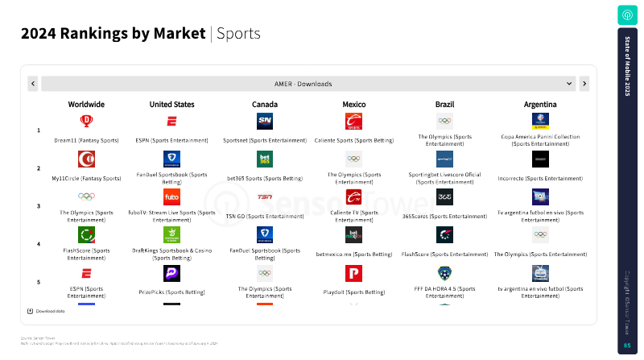This screenshot has height=360, width=644.
Task: Open the AMER - Downloads dropdown
Action: (308, 84)
